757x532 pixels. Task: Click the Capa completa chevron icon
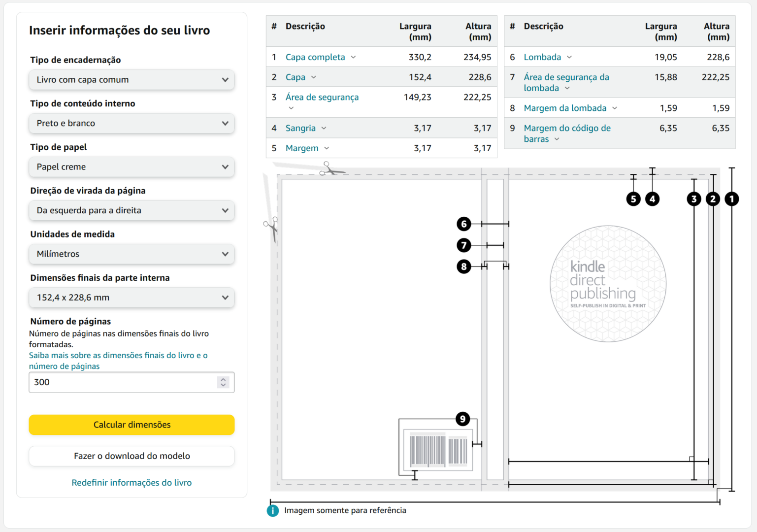coord(353,57)
